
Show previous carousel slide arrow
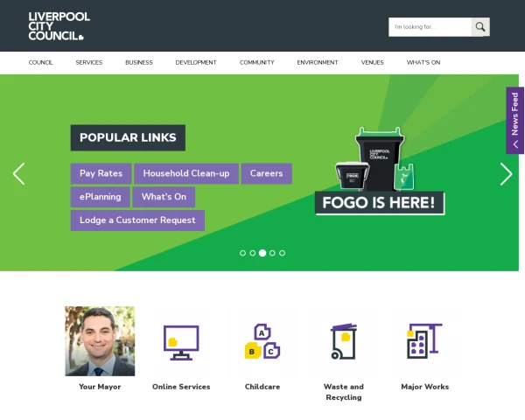[x=18, y=174]
